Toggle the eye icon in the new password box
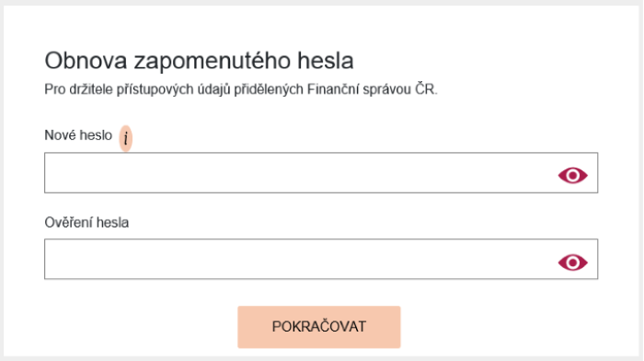644x361 pixels. (x=572, y=176)
